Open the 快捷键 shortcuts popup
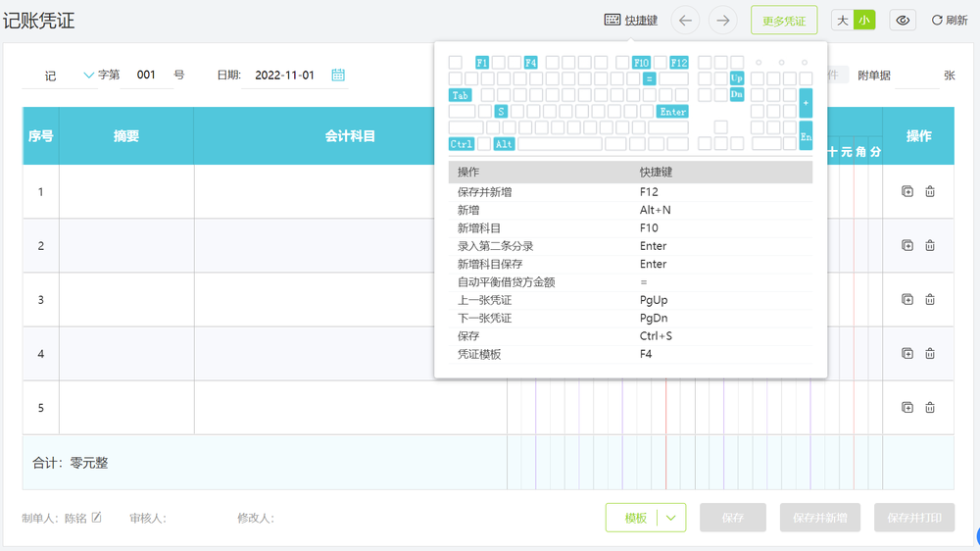Image resolution: width=980 pixels, height=551 pixels. tap(631, 21)
